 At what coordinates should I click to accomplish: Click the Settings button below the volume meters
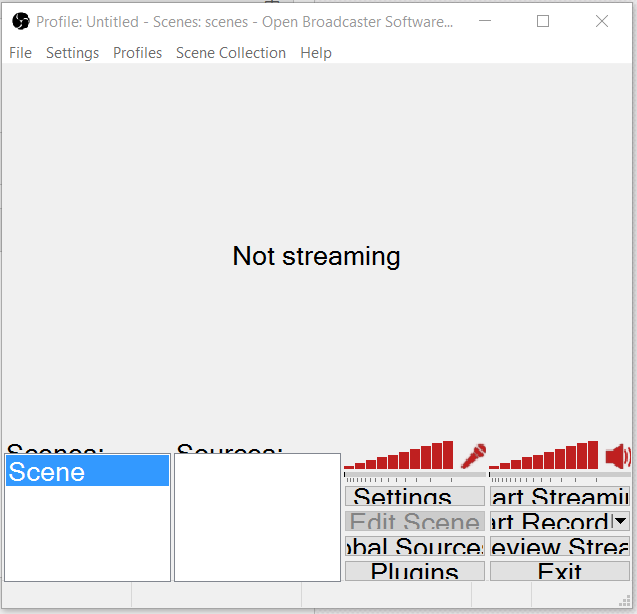tap(415, 496)
